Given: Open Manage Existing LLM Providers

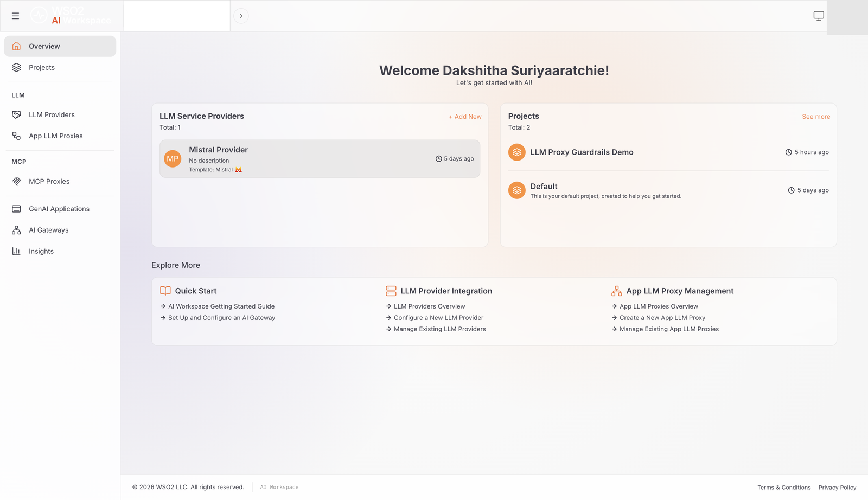Looking at the screenshot, I should coord(440,329).
